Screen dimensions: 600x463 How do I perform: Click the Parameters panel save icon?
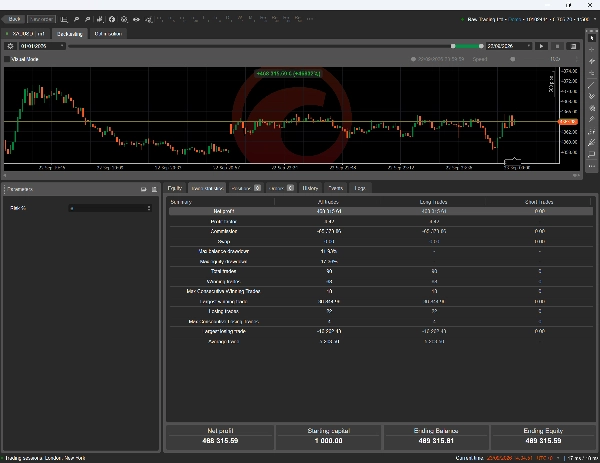click(143, 189)
